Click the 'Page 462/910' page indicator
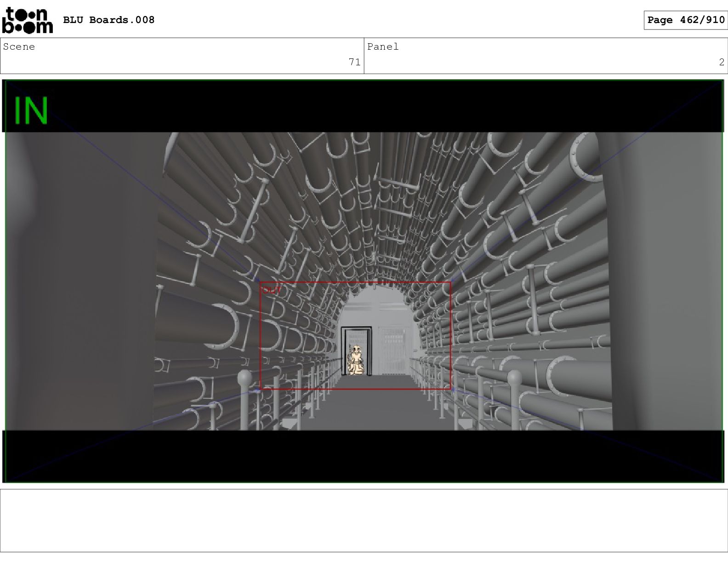Screen dimensions: 728x563 pyautogui.click(x=686, y=20)
